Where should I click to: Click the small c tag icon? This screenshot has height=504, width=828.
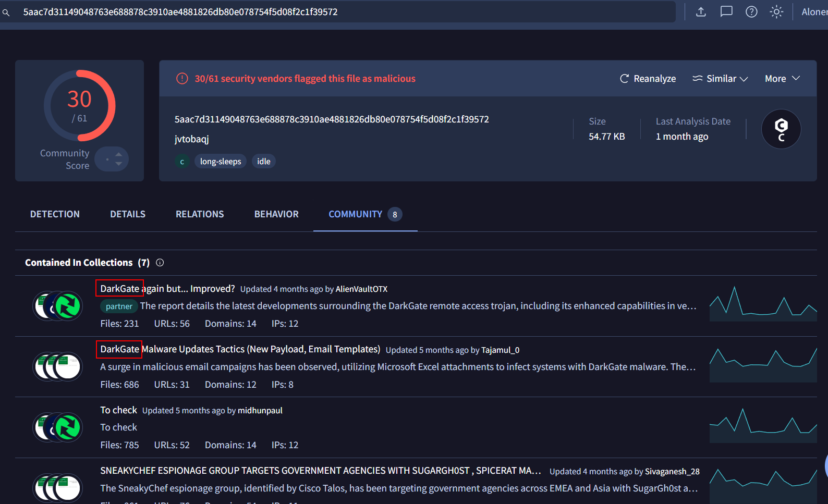[x=182, y=162]
